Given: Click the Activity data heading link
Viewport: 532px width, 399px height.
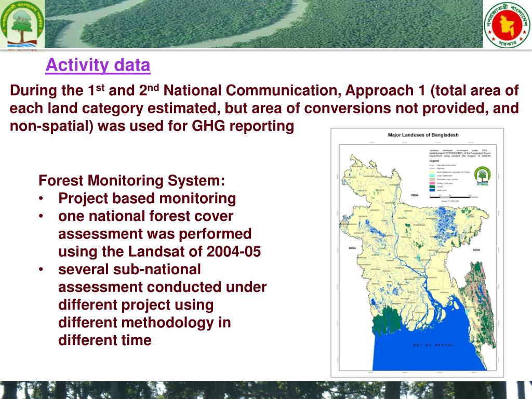Looking at the screenshot, I should click(x=98, y=65).
